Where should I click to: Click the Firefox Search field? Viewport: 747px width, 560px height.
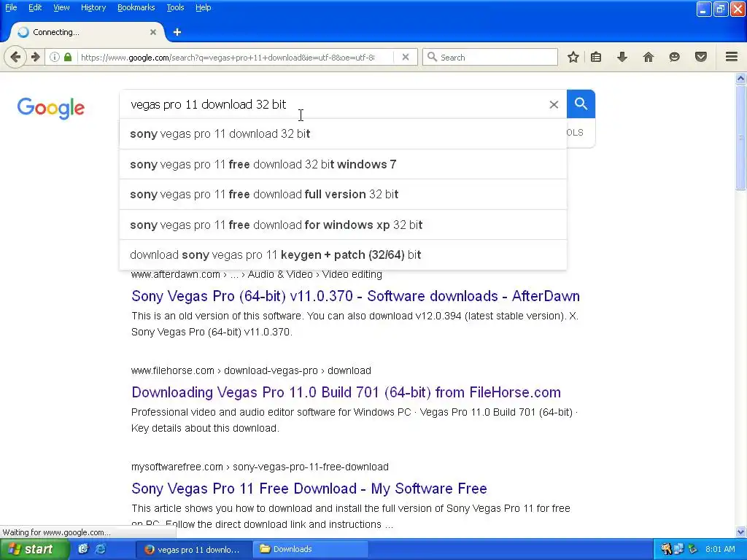(x=490, y=57)
